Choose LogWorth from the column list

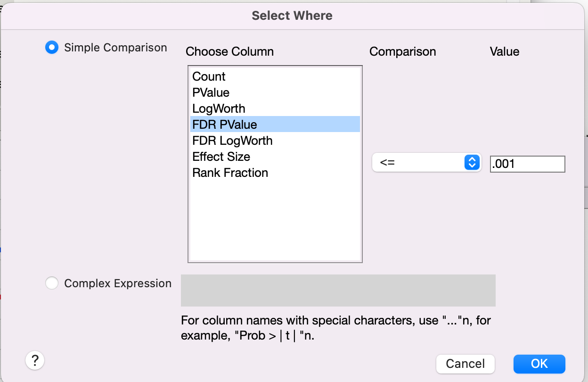tap(218, 108)
